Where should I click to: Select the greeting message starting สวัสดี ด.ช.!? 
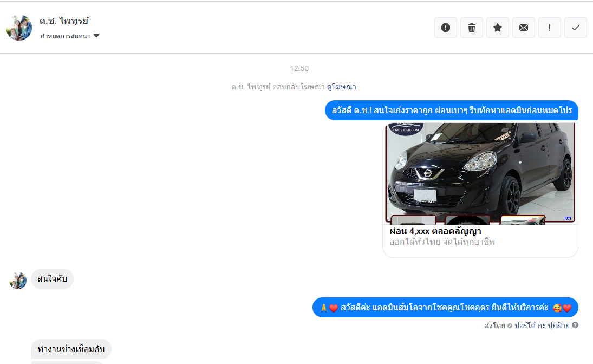point(452,110)
